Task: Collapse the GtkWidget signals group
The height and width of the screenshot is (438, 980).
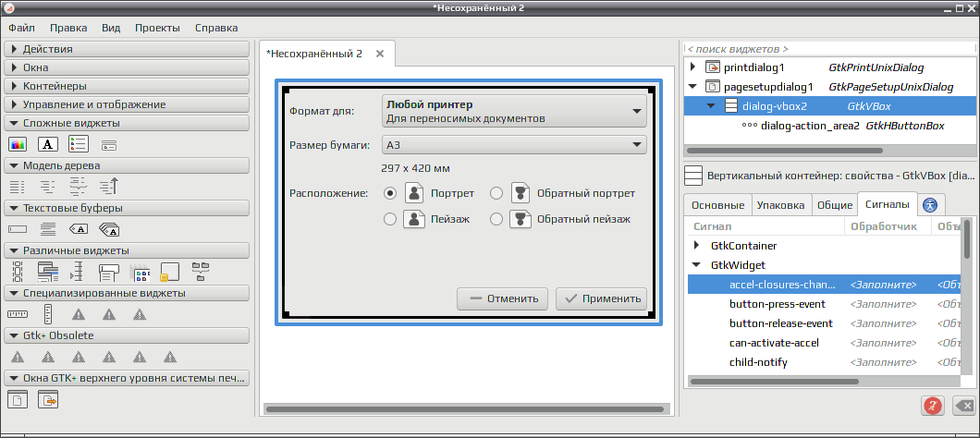Action: (x=696, y=265)
